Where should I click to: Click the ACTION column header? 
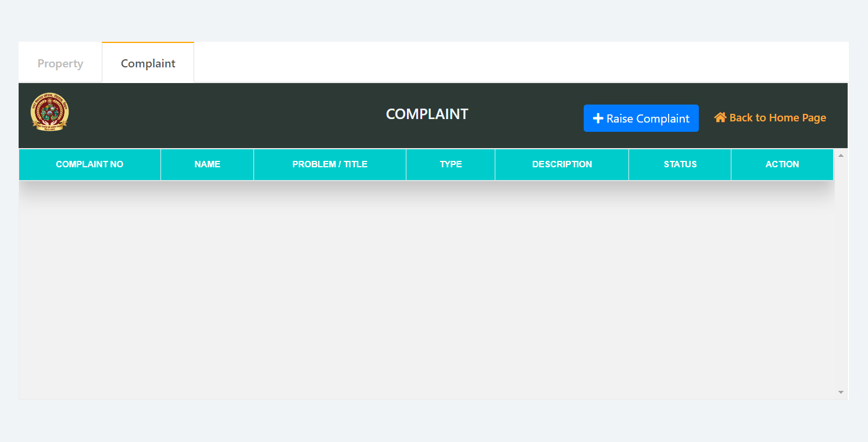coord(782,164)
